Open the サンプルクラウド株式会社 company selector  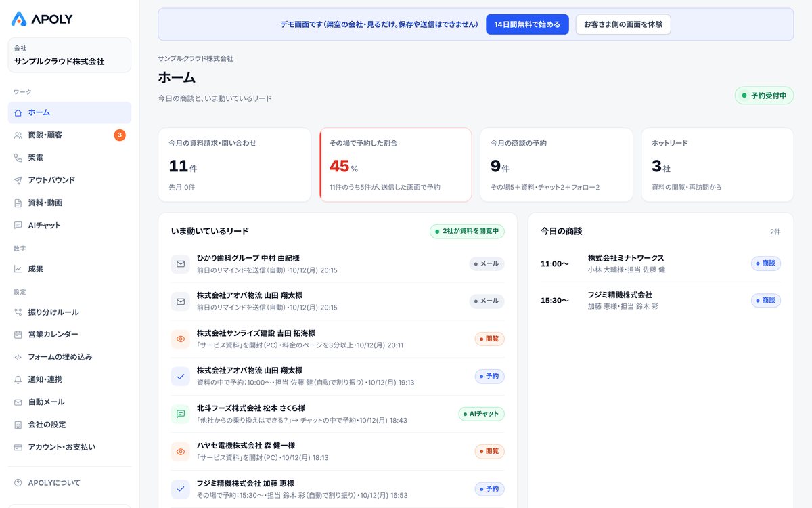(70, 55)
